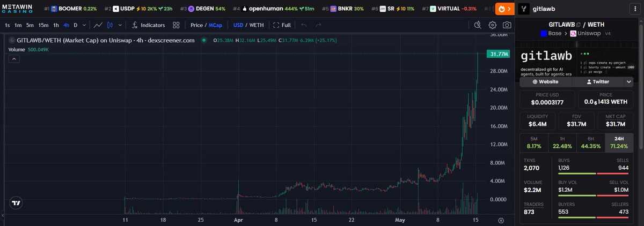
Task: Open the token Twitter link
Action: (597, 82)
